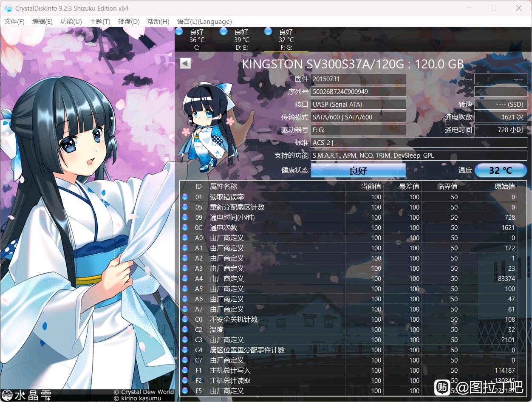Click the status orb for attribute A4
Viewport: 532px width, 402px height.
click(185, 278)
